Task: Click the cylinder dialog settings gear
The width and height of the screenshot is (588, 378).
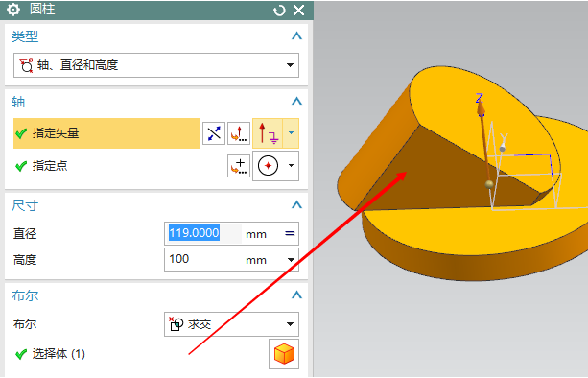Action: (13, 10)
